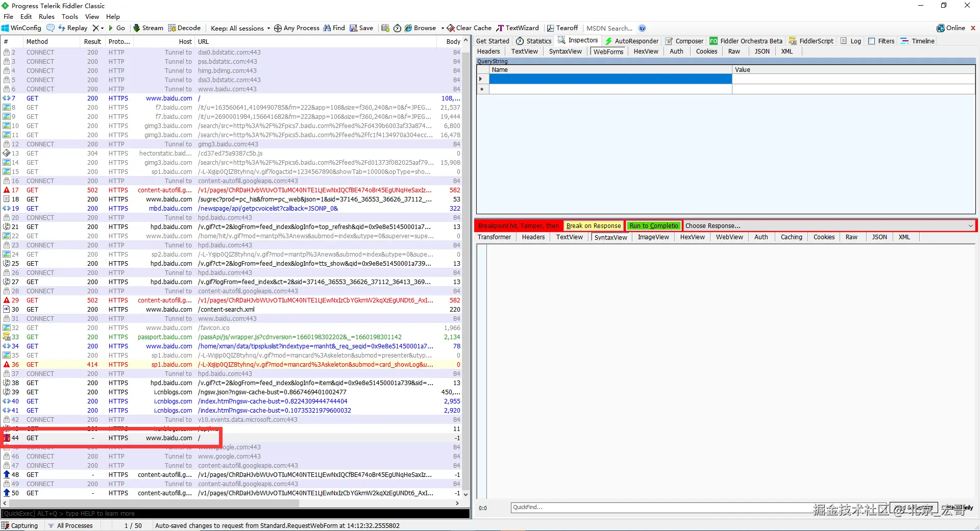Open the Composer tab
The width and height of the screenshot is (980, 531).
click(684, 41)
